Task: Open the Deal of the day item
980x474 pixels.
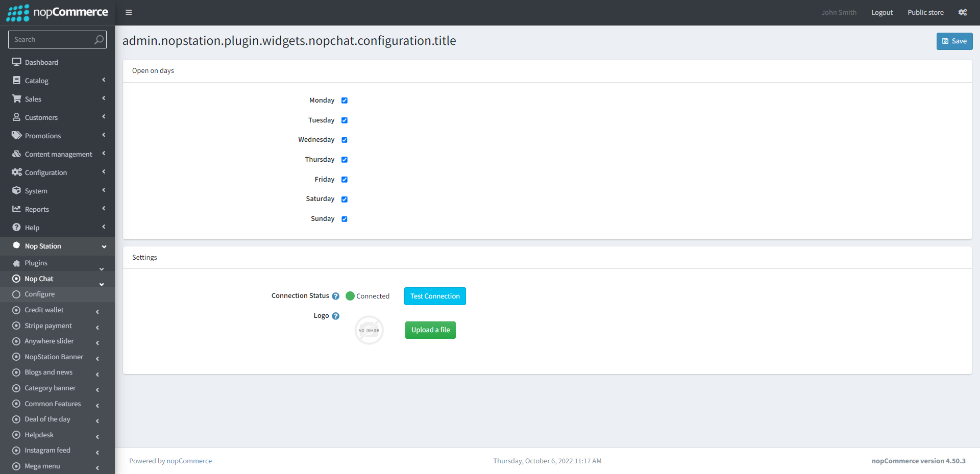Action: point(57,419)
